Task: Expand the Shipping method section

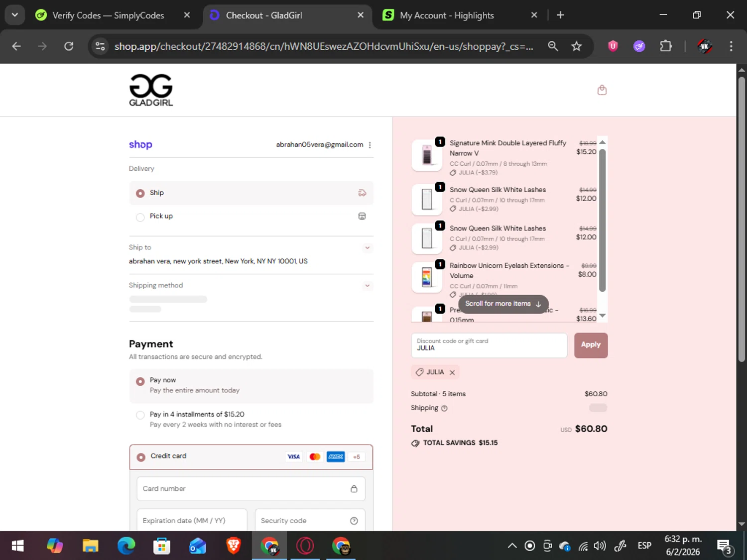Action: tap(367, 286)
